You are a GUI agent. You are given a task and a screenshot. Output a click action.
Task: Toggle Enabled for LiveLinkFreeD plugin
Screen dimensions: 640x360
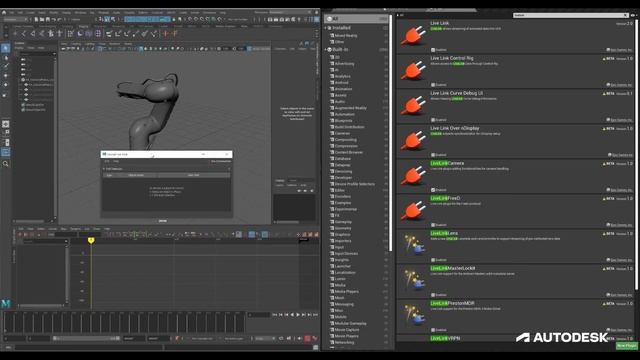[433, 225]
